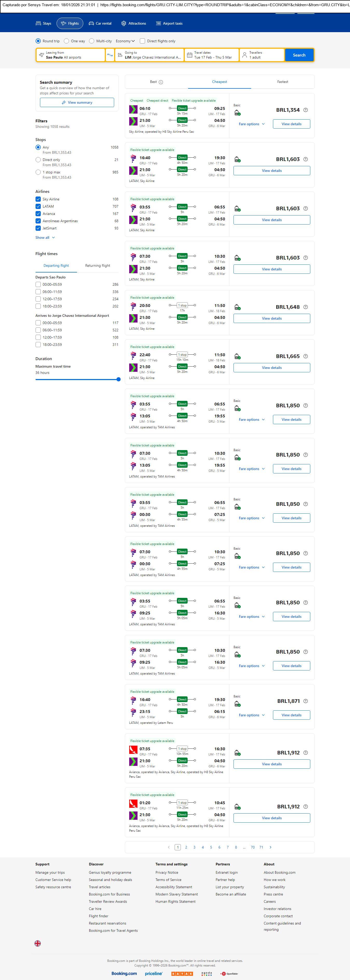Click the calendar icon in Travel dates field

pyautogui.click(x=190, y=55)
